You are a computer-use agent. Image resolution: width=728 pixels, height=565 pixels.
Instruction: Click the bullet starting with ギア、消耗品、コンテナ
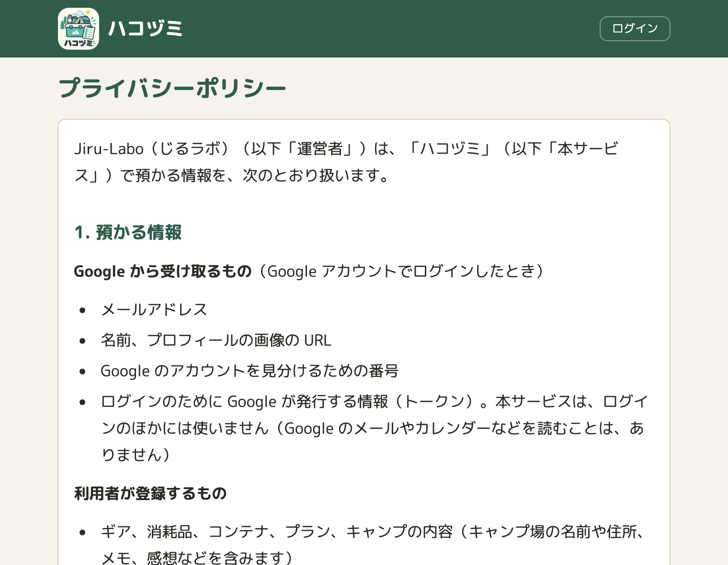pyautogui.click(x=375, y=545)
